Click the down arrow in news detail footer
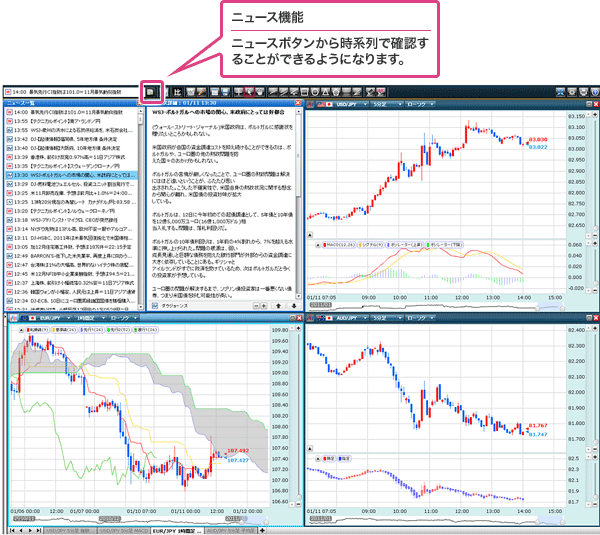The height and width of the screenshot is (535, 600). (x=293, y=306)
